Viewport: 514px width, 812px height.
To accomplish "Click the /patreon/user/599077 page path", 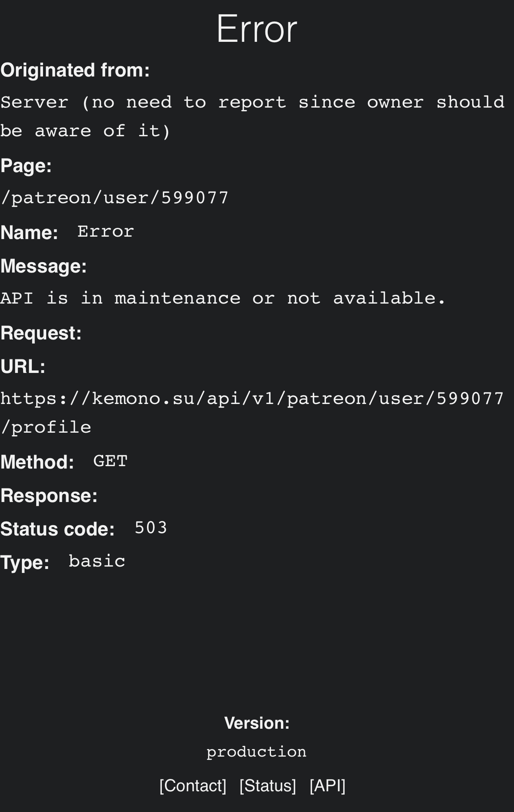I will tap(115, 198).
